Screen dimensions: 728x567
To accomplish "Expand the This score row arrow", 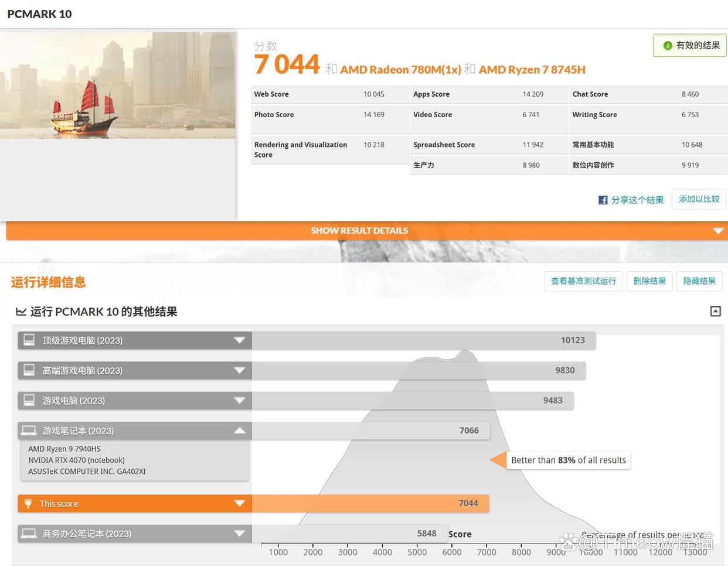I will tap(239, 503).
